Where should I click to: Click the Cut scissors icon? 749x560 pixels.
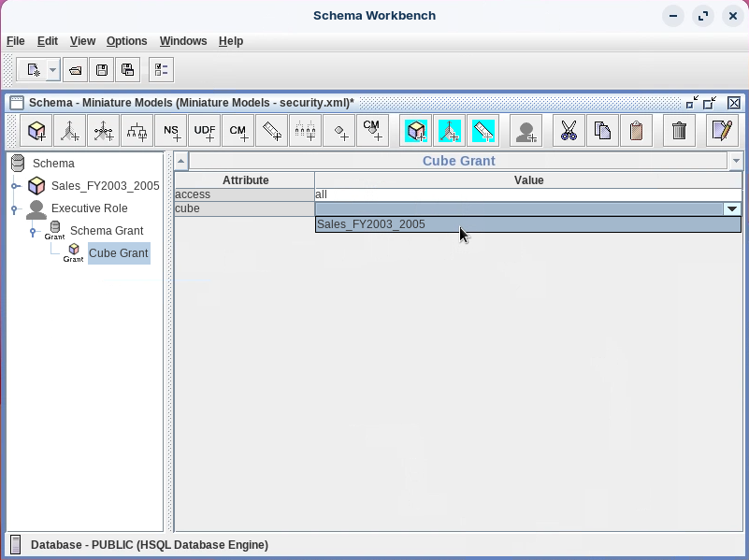pos(569,130)
